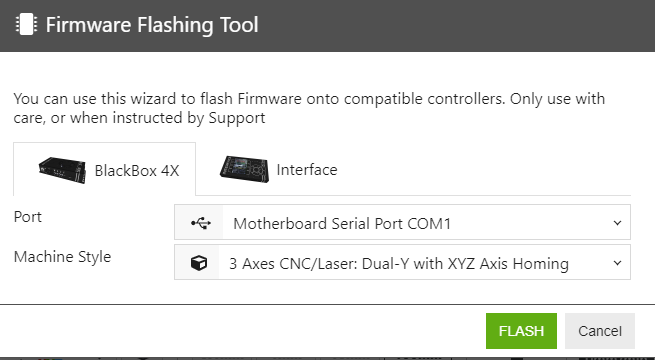This screenshot has height=360, width=655.
Task: Click the Firmware Flashing Tool title text
Action: click(x=152, y=25)
